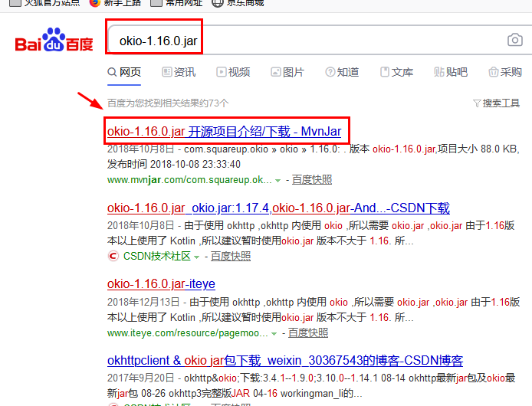Open the okio-1.16.0.jar-iteye result

click(161, 284)
